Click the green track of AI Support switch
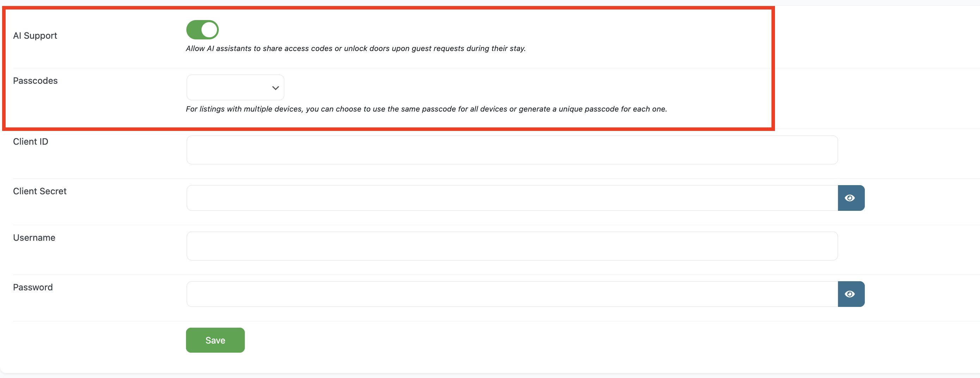This screenshot has width=980, height=378. click(193, 30)
